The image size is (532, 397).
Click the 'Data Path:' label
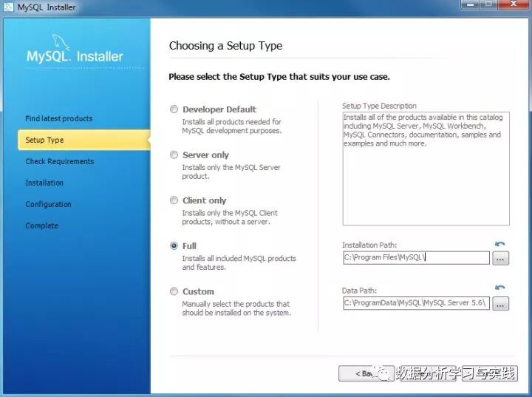359,291
